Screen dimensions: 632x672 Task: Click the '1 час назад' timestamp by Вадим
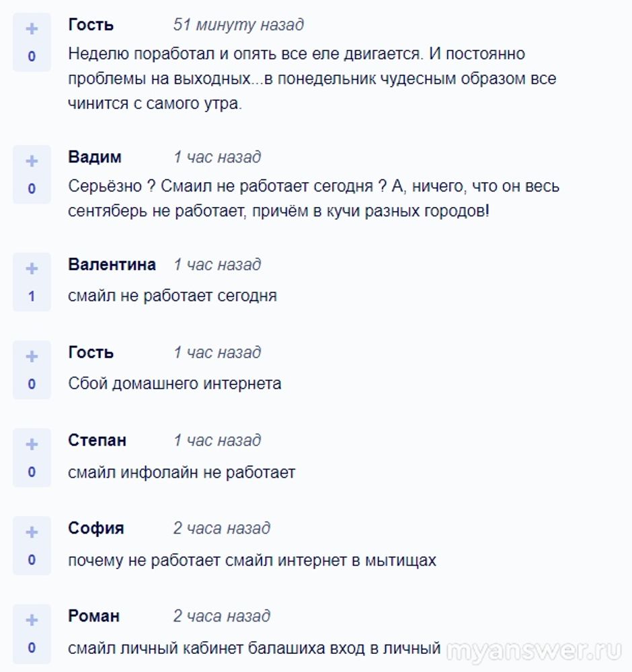point(217,157)
